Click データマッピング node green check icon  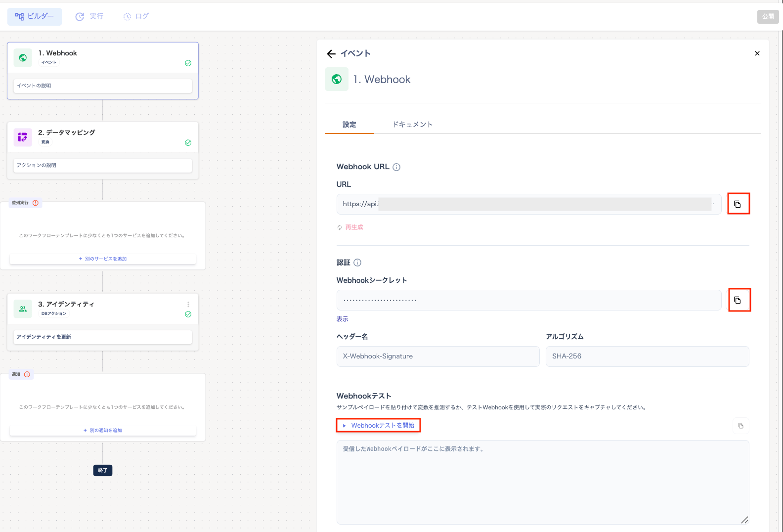[x=188, y=142]
